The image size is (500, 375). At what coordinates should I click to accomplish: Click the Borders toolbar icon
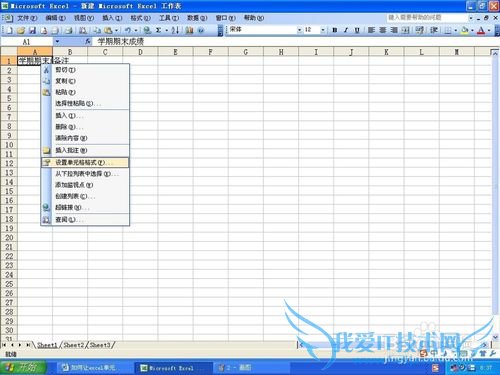448,30
